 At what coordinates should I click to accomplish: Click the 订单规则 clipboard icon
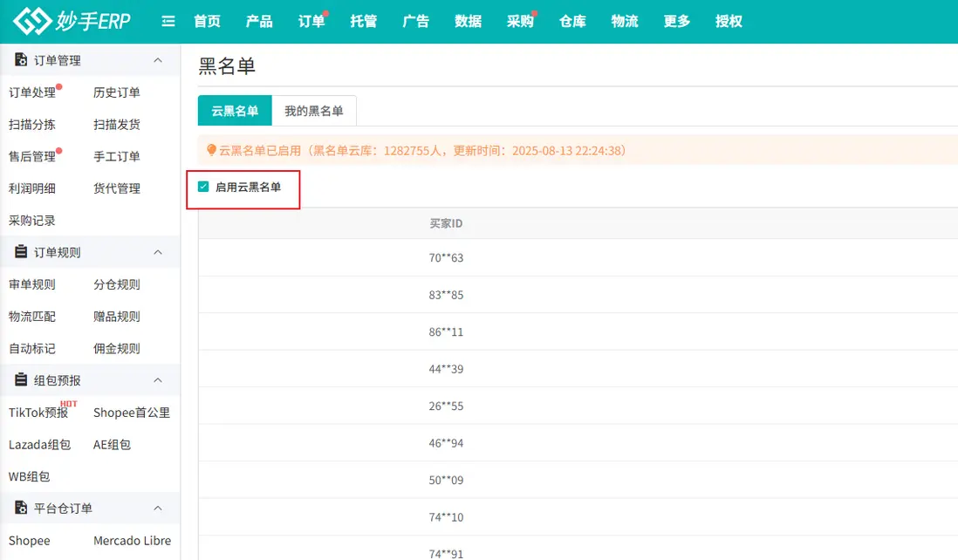(21, 252)
